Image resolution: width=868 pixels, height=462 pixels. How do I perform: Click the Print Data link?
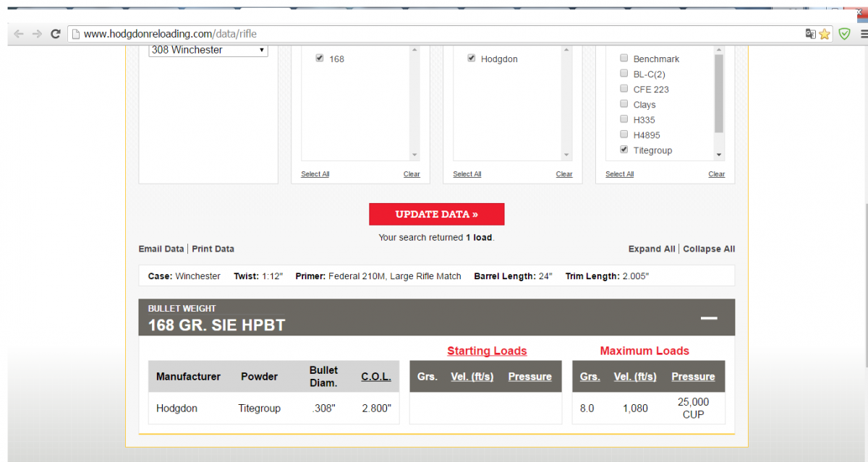213,249
